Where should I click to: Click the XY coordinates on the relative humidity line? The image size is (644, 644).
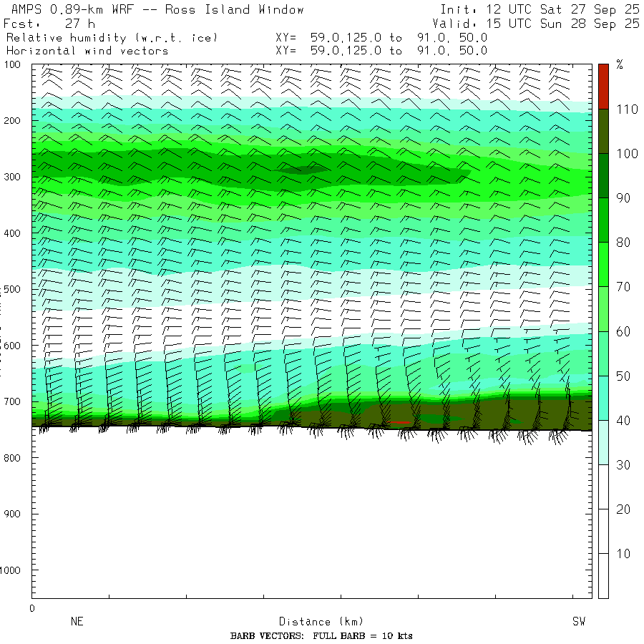point(381,38)
